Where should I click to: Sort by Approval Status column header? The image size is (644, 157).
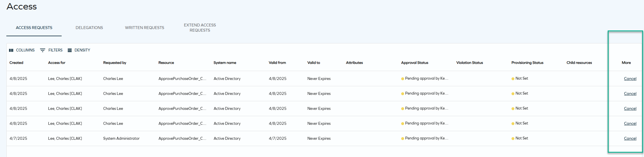[415, 63]
